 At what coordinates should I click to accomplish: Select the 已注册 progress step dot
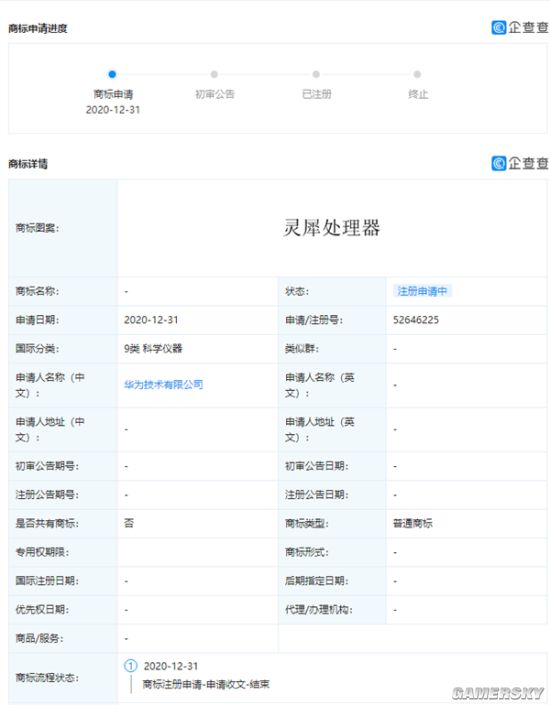tap(316, 74)
